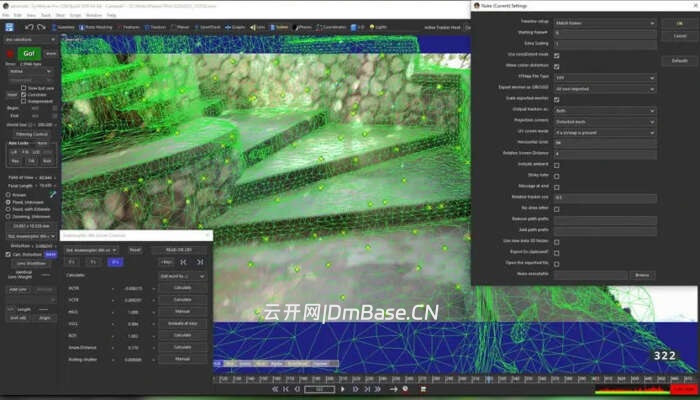Click the Nuke executable path field
Viewport: 700px width, 400px height.
tap(590, 275)
